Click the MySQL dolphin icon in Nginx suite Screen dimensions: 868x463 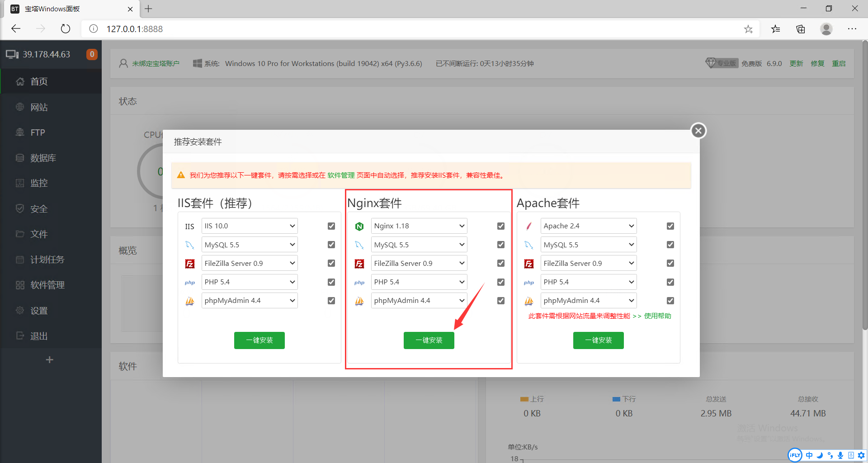359,245
